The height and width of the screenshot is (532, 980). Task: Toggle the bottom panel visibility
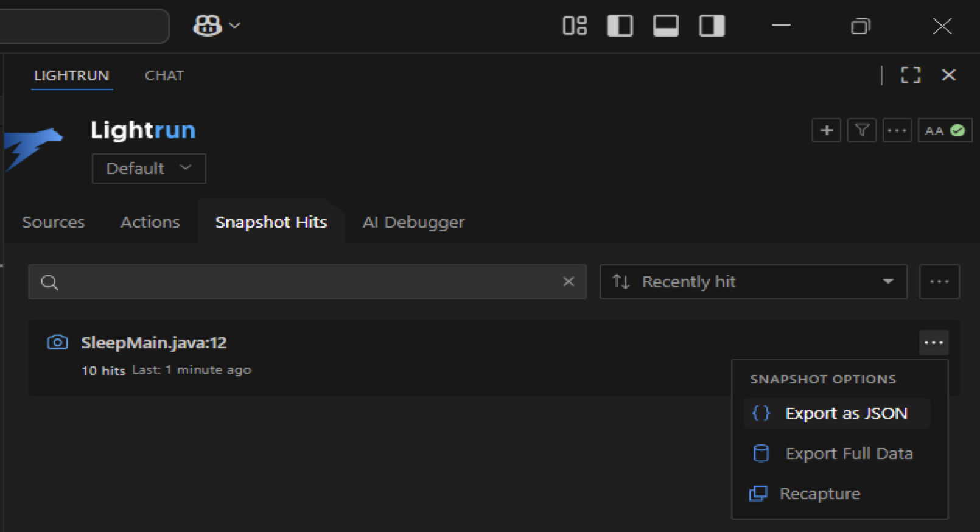point(665,26)
